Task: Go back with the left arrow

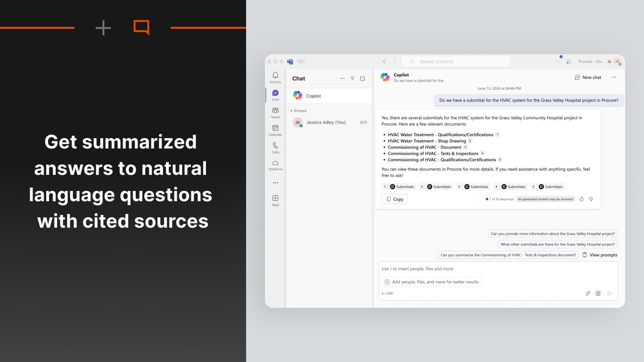Action: (x=384, y=61)
